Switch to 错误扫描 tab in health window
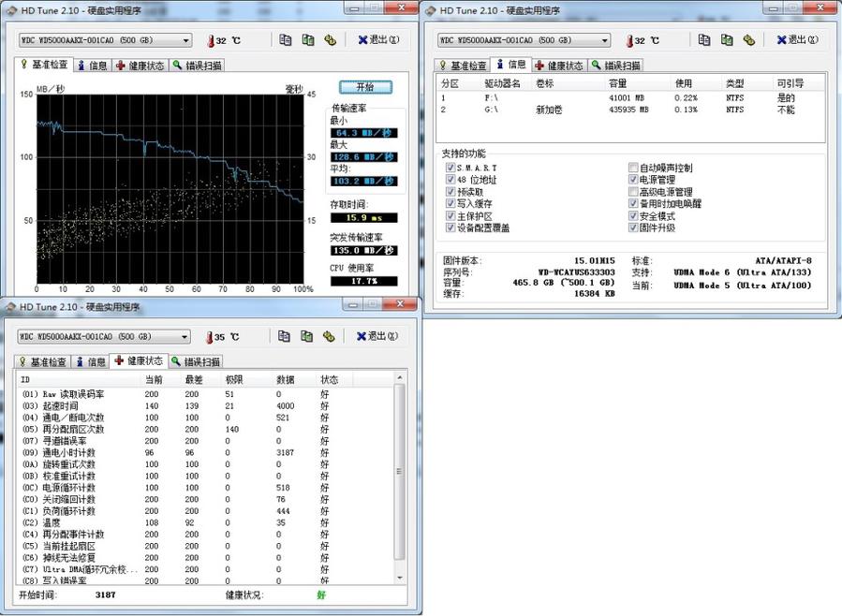 coord(196,362)
